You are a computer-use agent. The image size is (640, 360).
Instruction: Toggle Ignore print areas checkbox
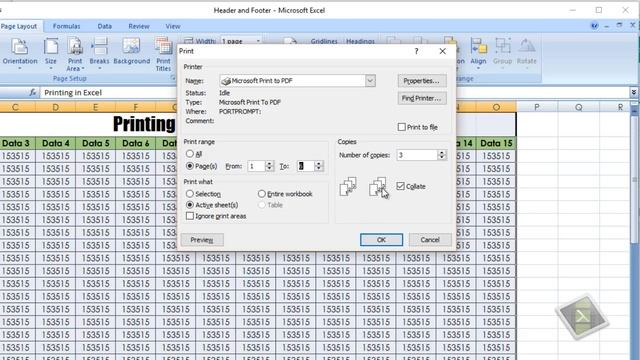(190, 216)
